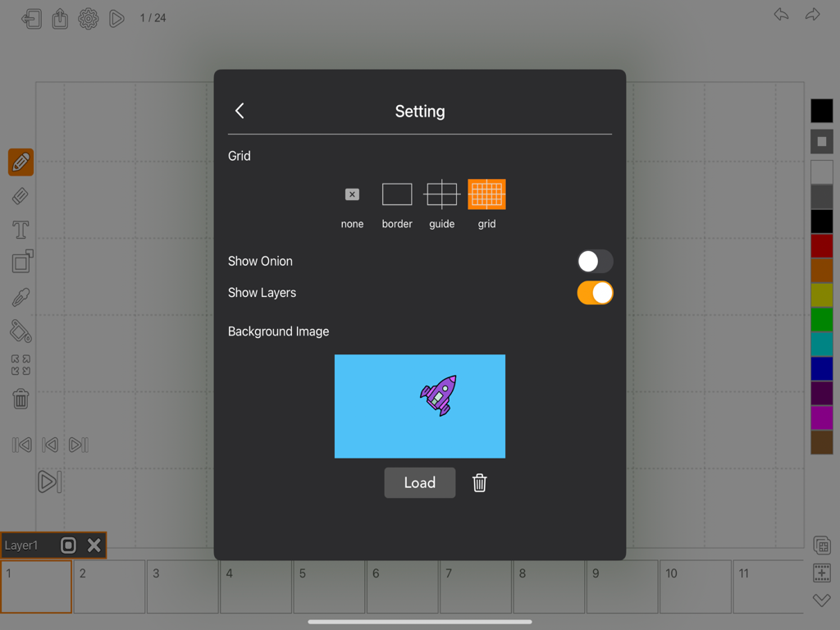
Task: Select the Fill bucket tool
Action: click(x=20, y=331)
